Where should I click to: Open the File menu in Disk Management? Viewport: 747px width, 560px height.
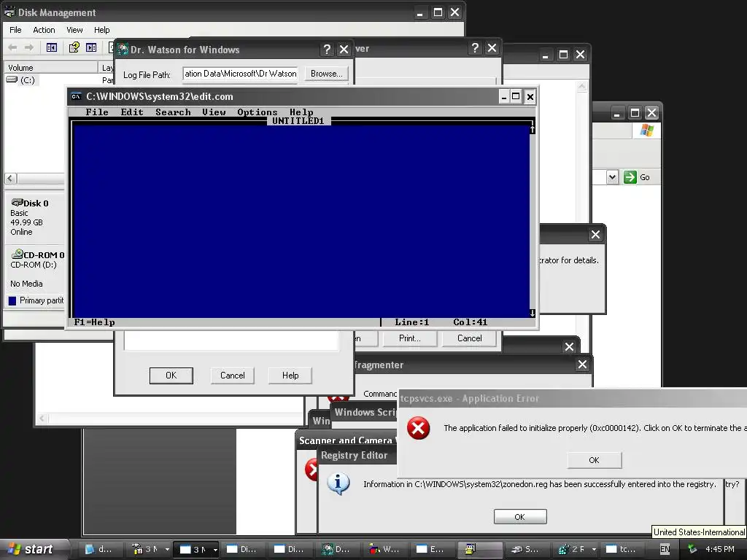point(15,29)
